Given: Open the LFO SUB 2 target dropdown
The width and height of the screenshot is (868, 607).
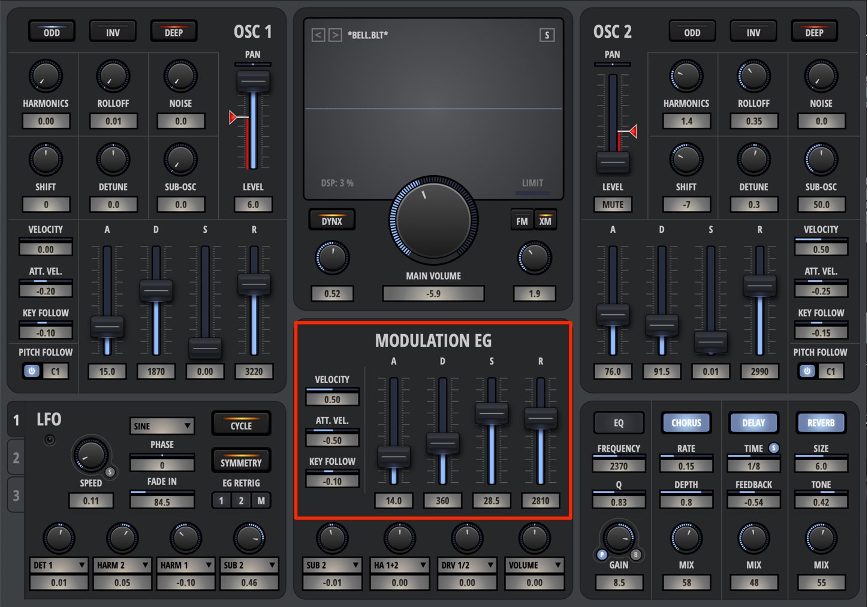Looking at the screenshot, I should pyautogui.click(x=249, y=565).
